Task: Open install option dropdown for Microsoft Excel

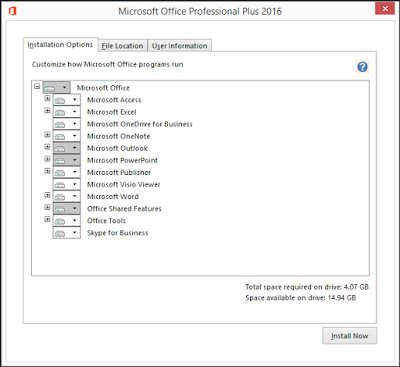Action: [67, 112]
